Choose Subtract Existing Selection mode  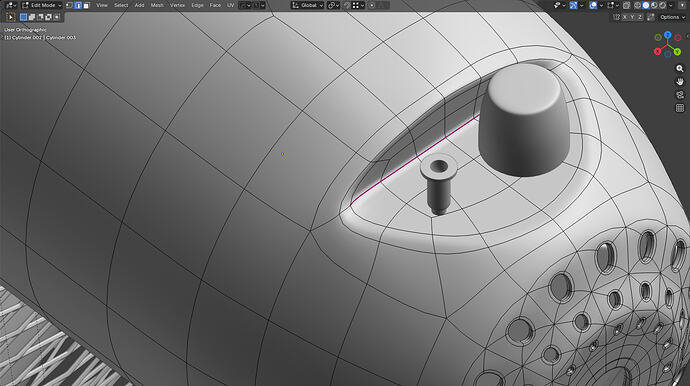click(40, 17)
